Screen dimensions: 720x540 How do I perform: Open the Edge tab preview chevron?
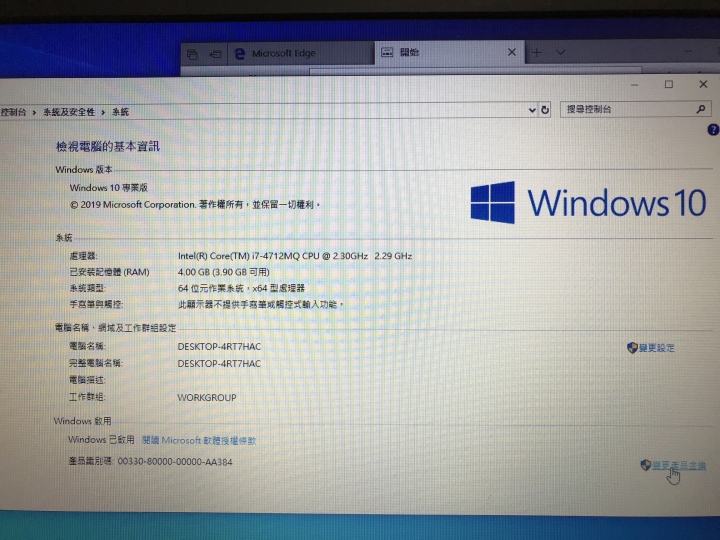(x=560, y=52)
